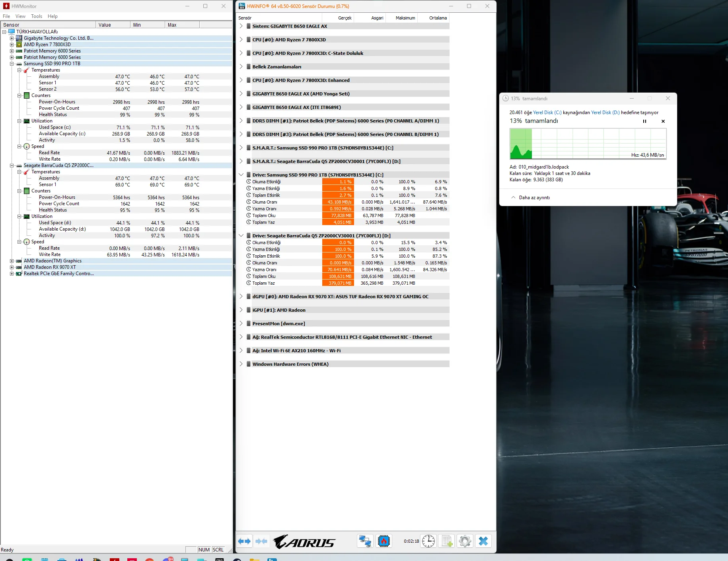
Task: Click the NUM status bar indicator
Action: [x=204, y=550]
